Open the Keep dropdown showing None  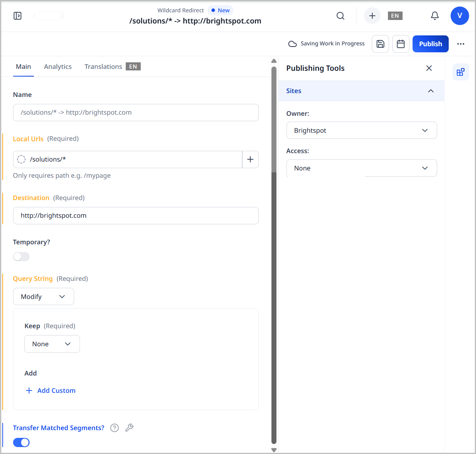click(x=52, y=344)
